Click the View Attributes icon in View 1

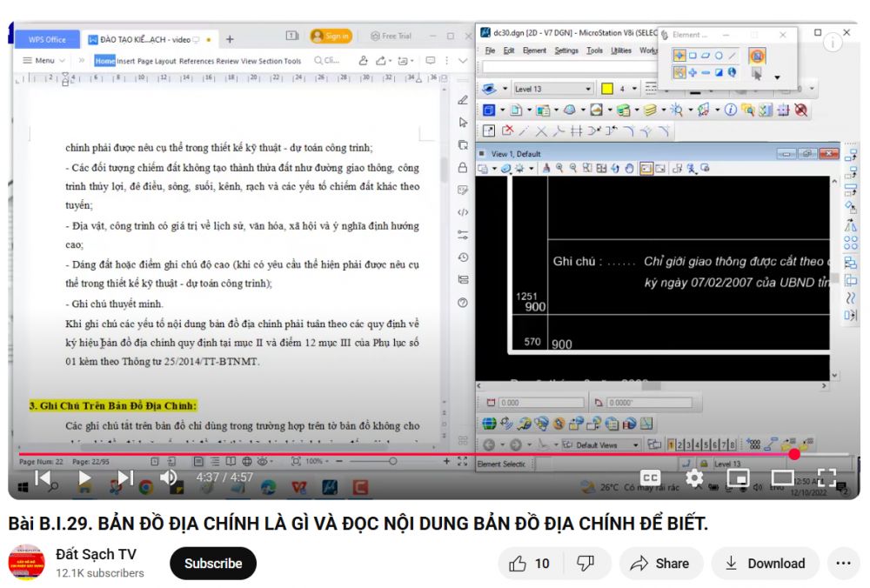coord(484,169)
